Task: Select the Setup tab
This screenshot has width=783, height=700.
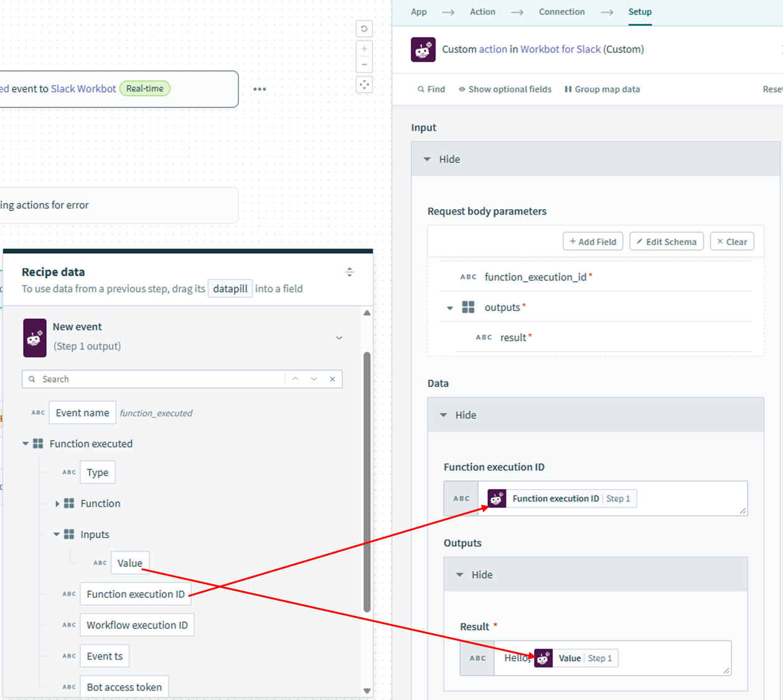Action: click(x=640, y=12)
